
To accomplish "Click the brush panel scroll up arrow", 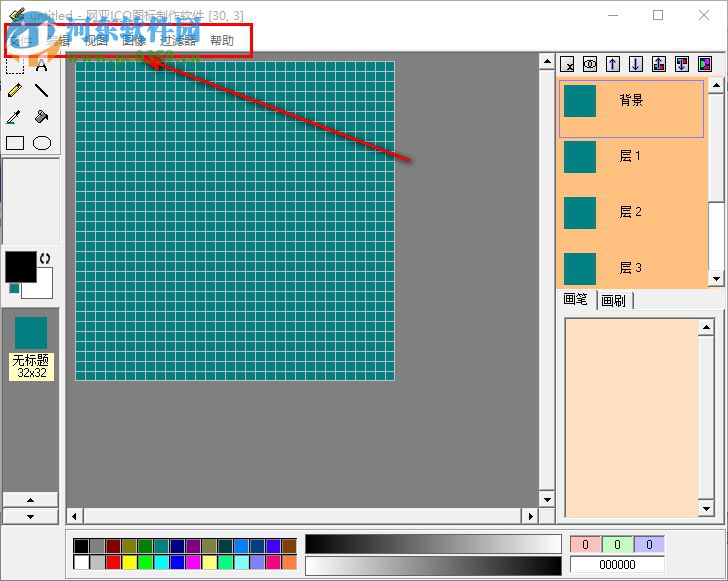I will coord(706,327).
